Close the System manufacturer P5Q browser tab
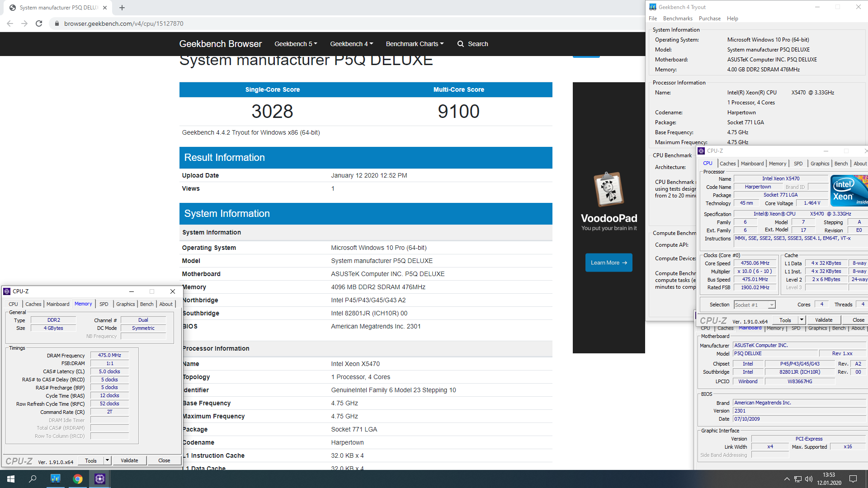Image resolution: width=868 pixels, height=488 pixels. coord(105,8)
